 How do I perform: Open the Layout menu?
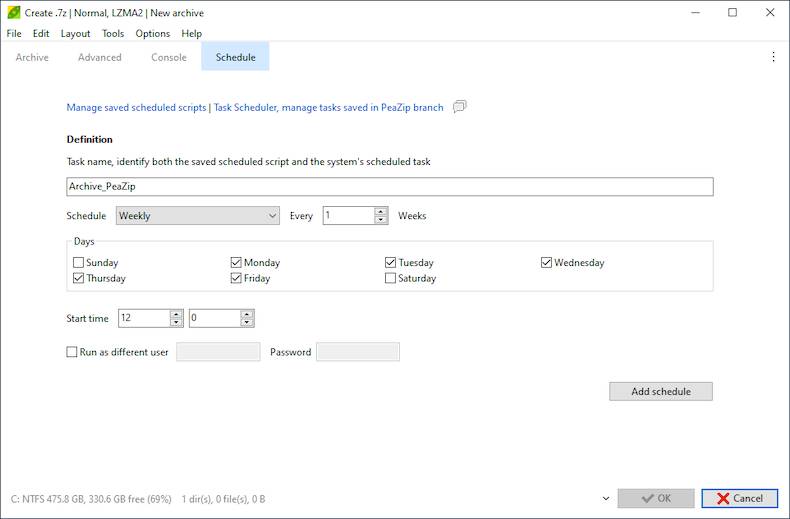click(x=75, y=33)
